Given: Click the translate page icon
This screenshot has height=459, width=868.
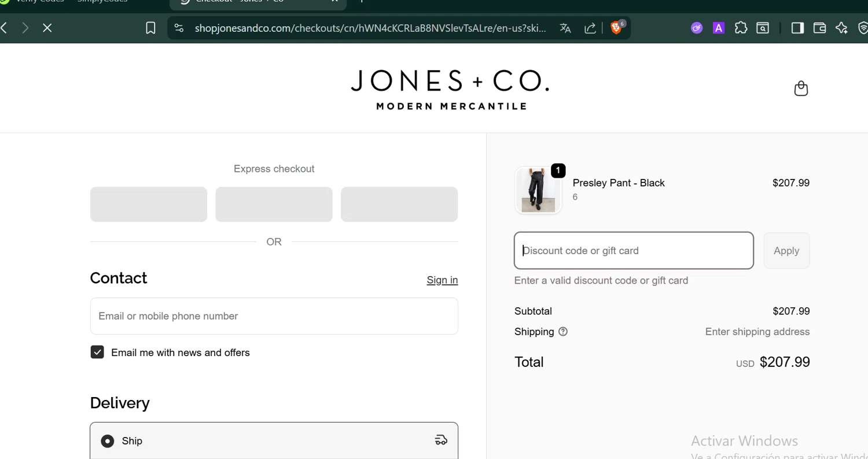Looking at the screenshot, I should [565, 28].
